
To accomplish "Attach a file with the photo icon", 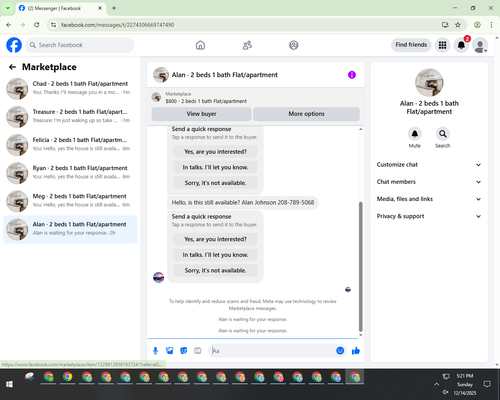I will [170, 351].
